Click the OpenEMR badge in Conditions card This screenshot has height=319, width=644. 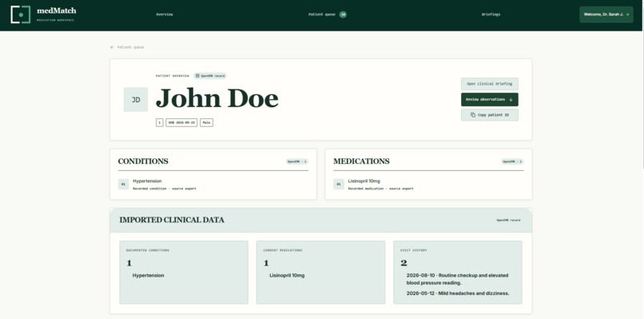(297, 161)
